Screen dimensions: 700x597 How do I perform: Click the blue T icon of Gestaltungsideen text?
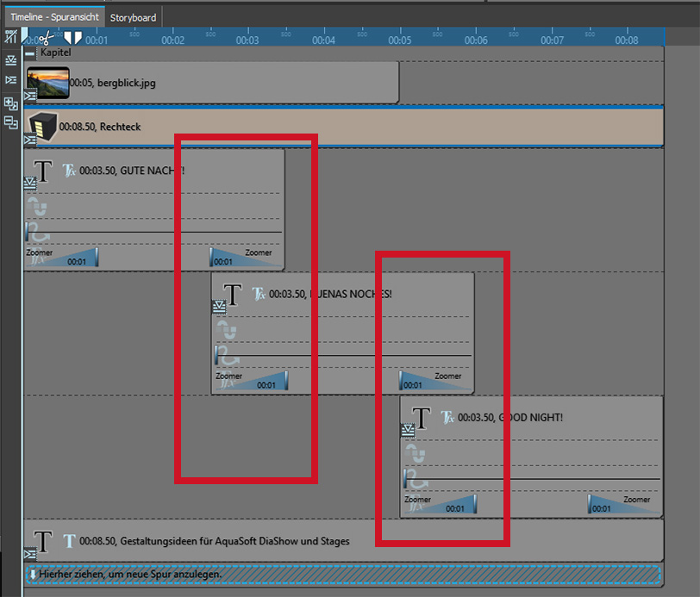point(69,541)
